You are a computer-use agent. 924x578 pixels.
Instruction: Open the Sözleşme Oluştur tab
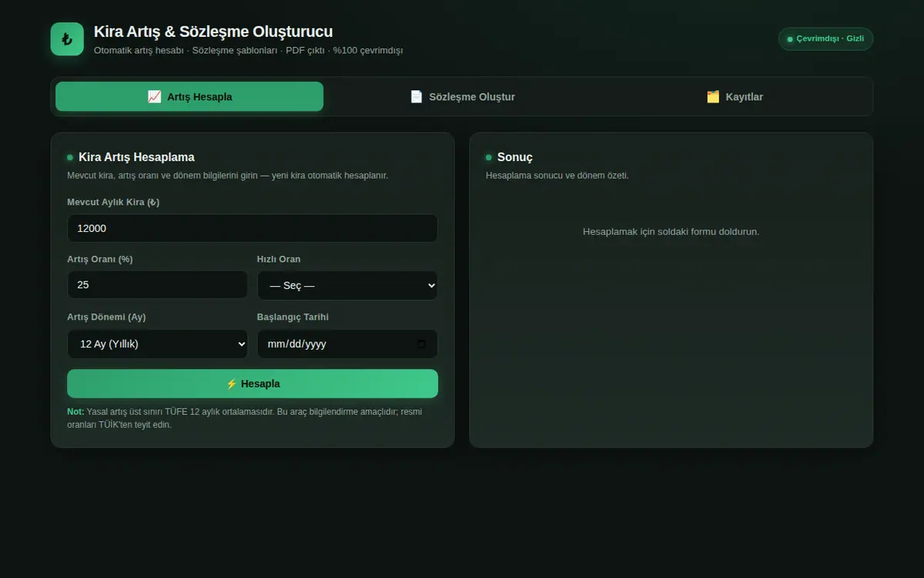pyautogui.click(x=462, y=97)
